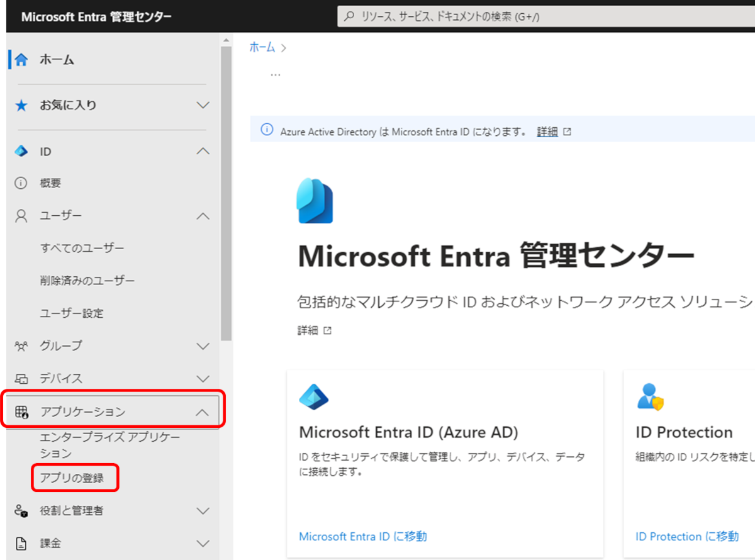755x560 pixels.
Task: Collapse the ID section chevron
Action: 203,152
